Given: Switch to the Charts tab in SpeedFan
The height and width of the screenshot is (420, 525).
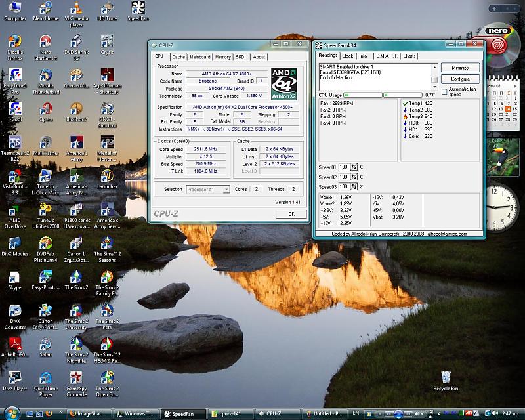Looking at the screenshot, I should tap(409, 56).
